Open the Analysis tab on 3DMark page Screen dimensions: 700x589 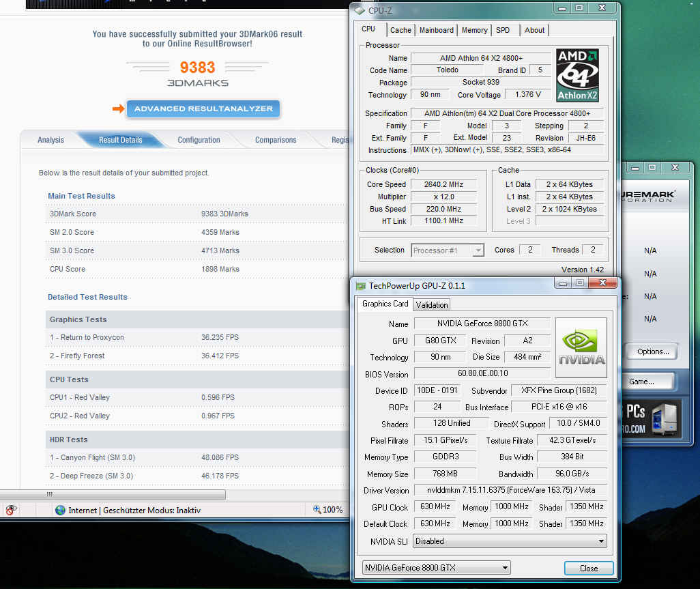coord(50,140)
